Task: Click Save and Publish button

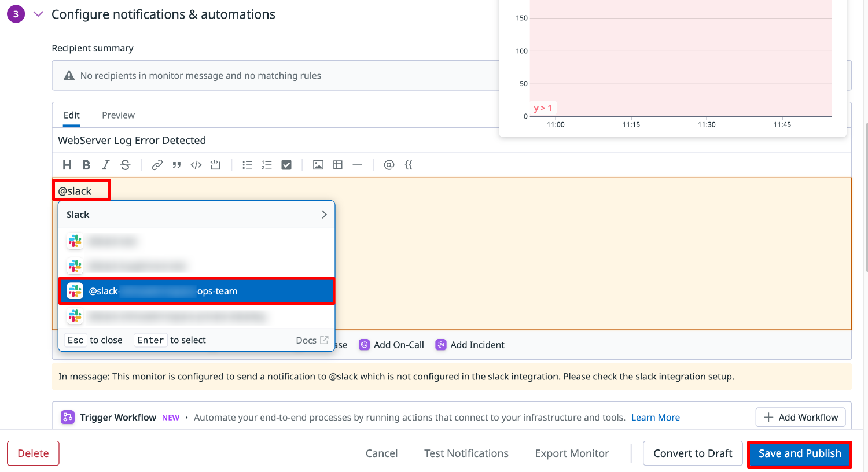Action: click(x=799, y=453)
